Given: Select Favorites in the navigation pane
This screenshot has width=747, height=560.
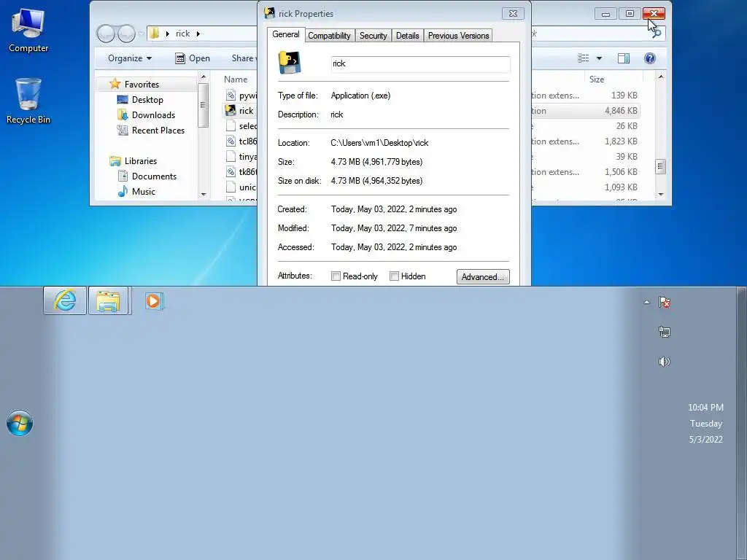Looking at the screenshot, I should tap(142, 85).
